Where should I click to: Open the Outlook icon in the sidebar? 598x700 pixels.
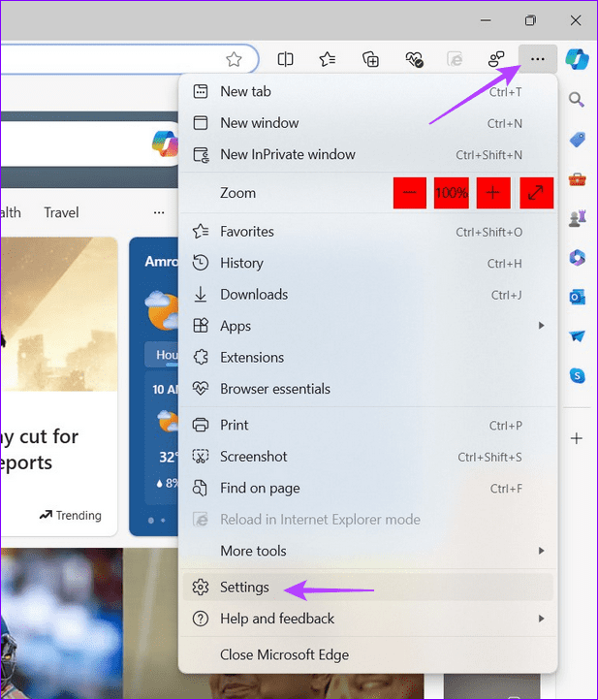[x=578, y=297]
